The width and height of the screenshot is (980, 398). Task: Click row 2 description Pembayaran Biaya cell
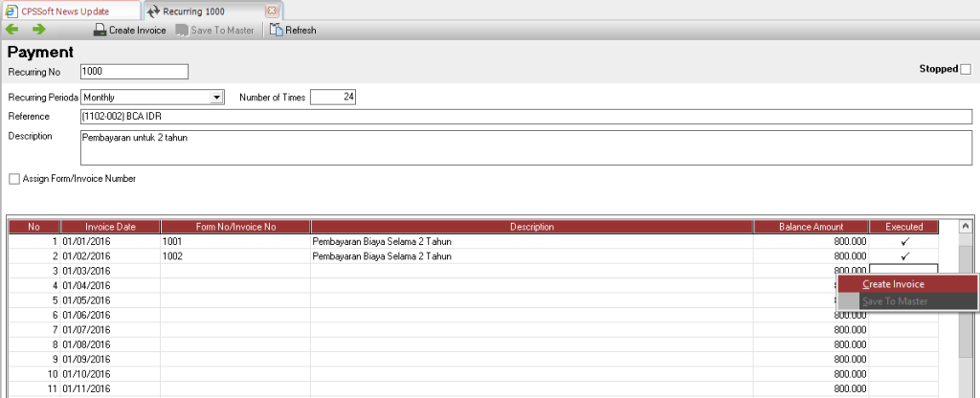(532, 256)
